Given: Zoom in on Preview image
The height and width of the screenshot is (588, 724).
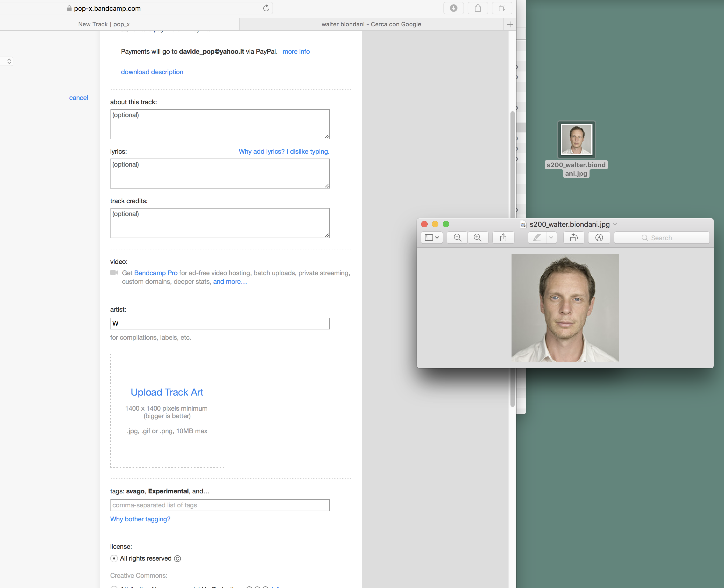Looking at the screenshot, I should click(478, 238).
